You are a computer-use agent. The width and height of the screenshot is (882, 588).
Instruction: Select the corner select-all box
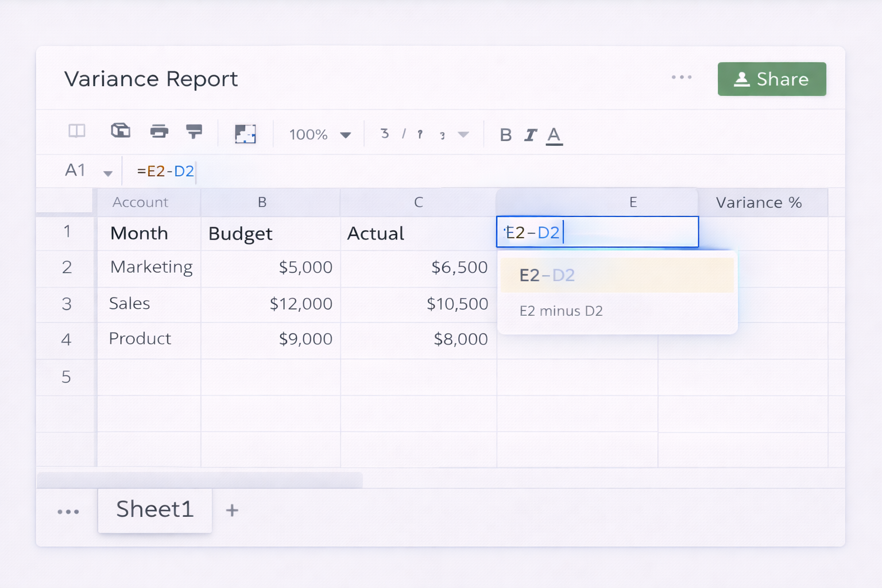click(x=65, y=202)
